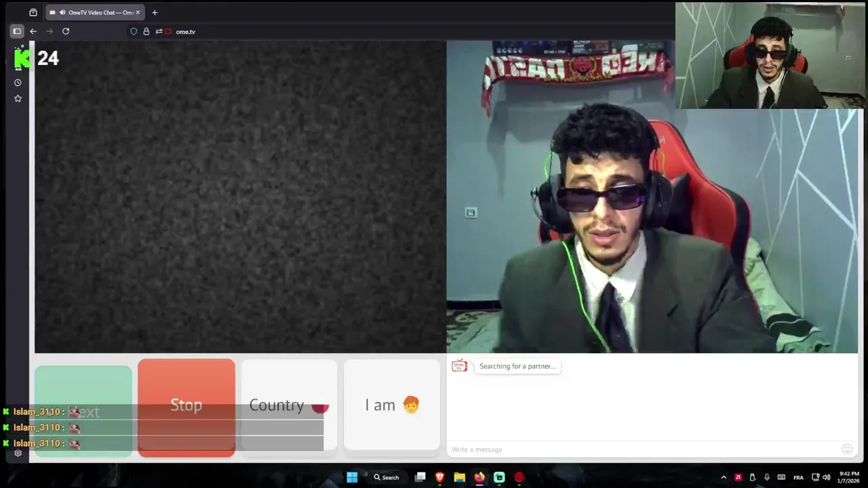Open Windows Search on the taskbar
This screenshot has width=868, height=488.
point(387,477)
